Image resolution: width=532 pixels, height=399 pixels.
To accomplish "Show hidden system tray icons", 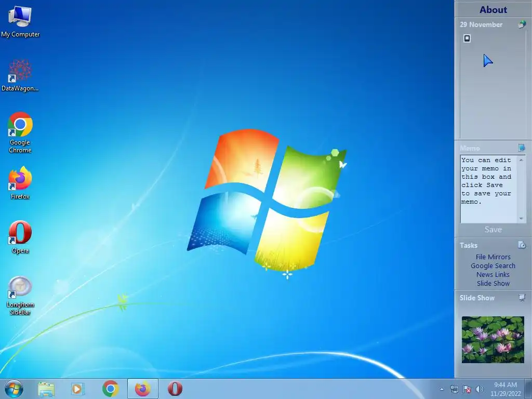I will [x=442, y=389].
